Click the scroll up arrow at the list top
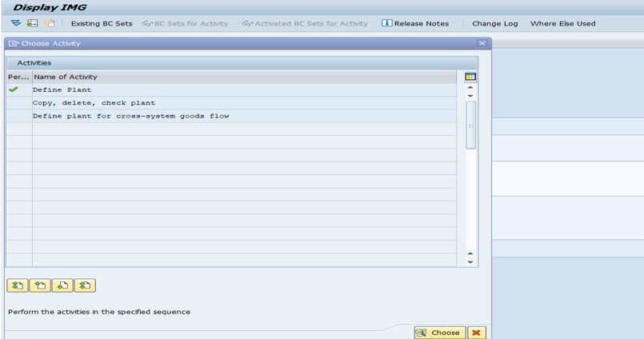Viewport: 644px width, 339px height. (x=470, y=87)
